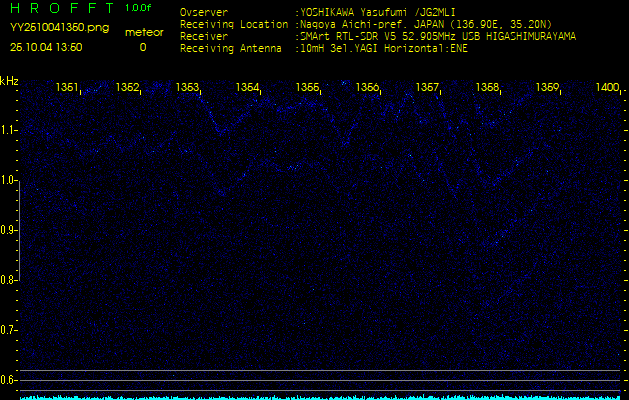Select the 1351 time marker
This screenshot has width=629, height=400.
(68, 88)
